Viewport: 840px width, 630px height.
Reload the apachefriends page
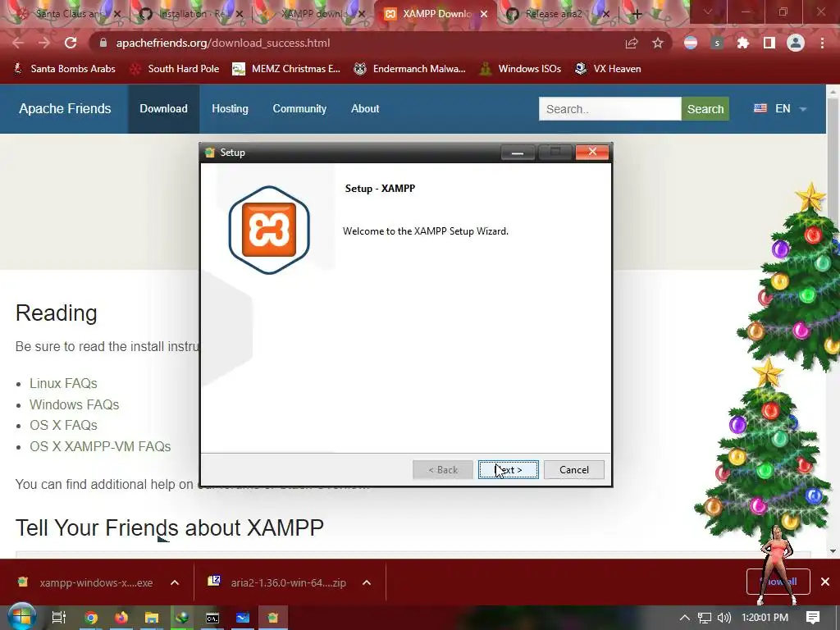tap(71, 43)
